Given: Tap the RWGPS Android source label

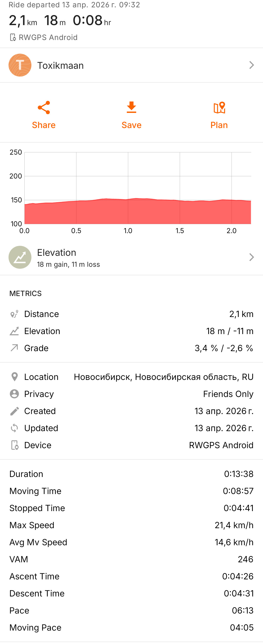Looking at the screenshot, I should 48,38.
